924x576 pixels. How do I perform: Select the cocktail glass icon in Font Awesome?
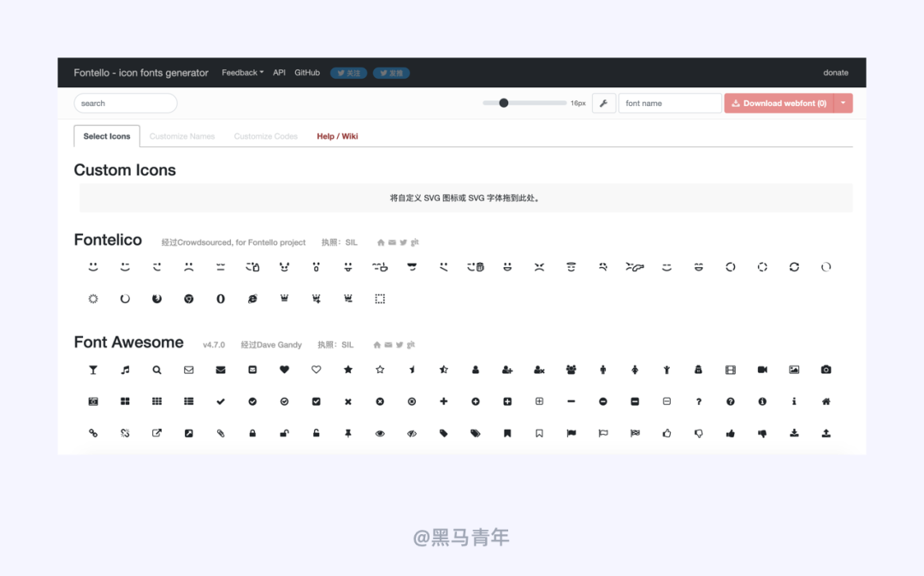coord(93,370)
